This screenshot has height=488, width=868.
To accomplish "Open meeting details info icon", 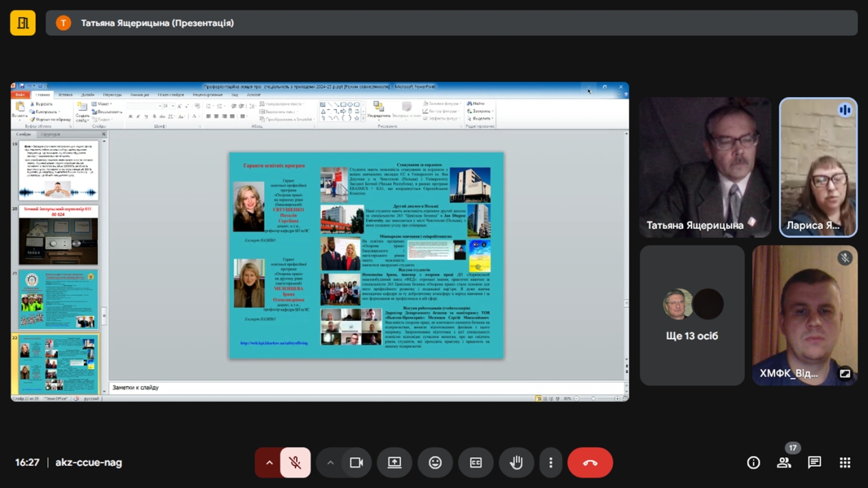I will [x=753, y=463].
